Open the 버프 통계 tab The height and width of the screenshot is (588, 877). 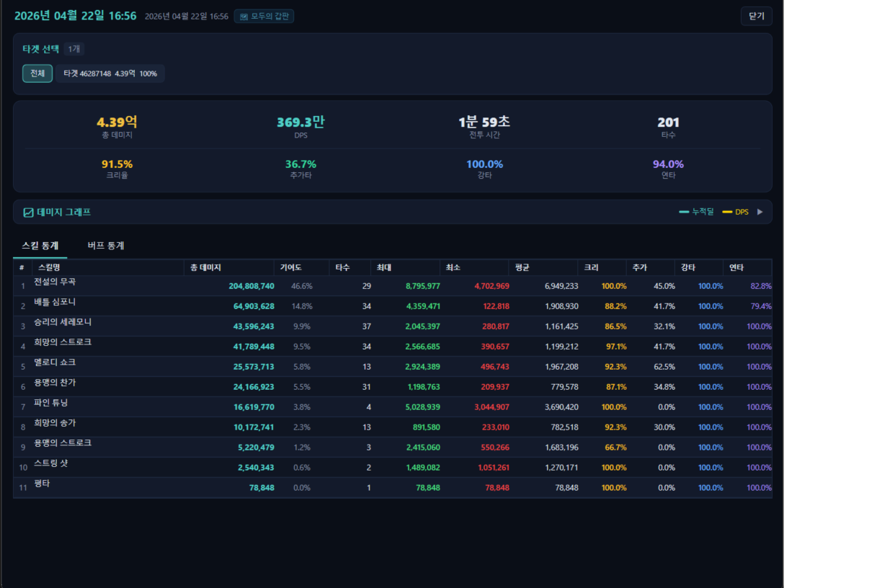pyautogui.click(x=106, y=246)
